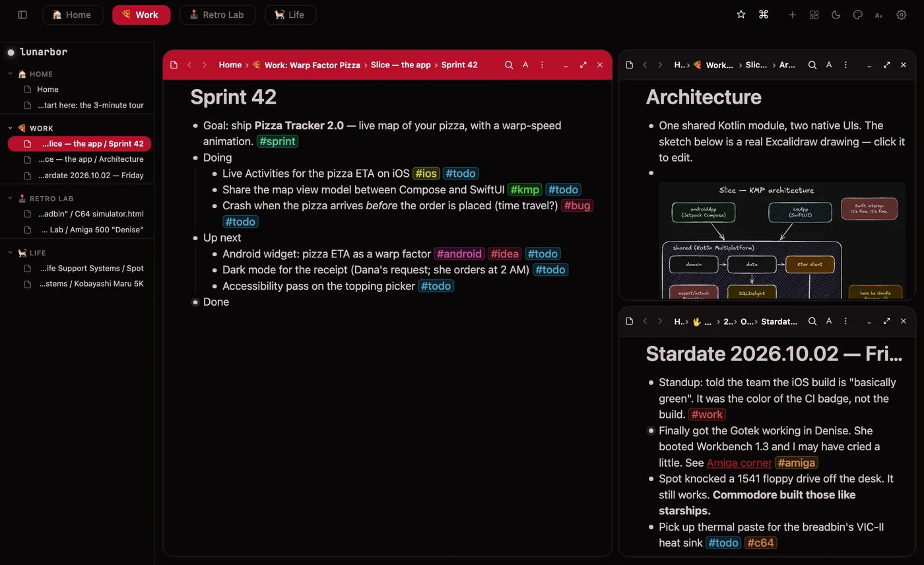Open the settings gear icon
The width and height of the screenshot is (924, 565).
tap(902, 15)
